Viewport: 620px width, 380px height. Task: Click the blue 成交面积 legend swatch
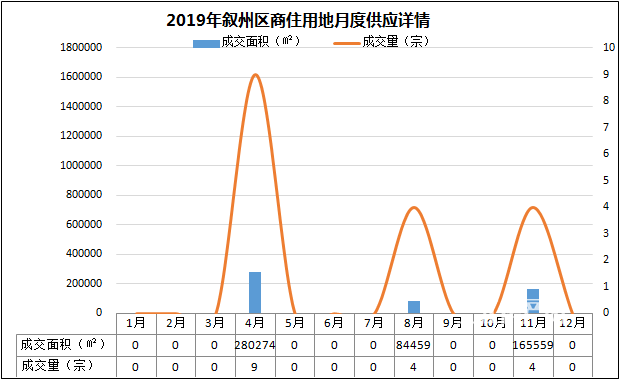click(206, 43)
